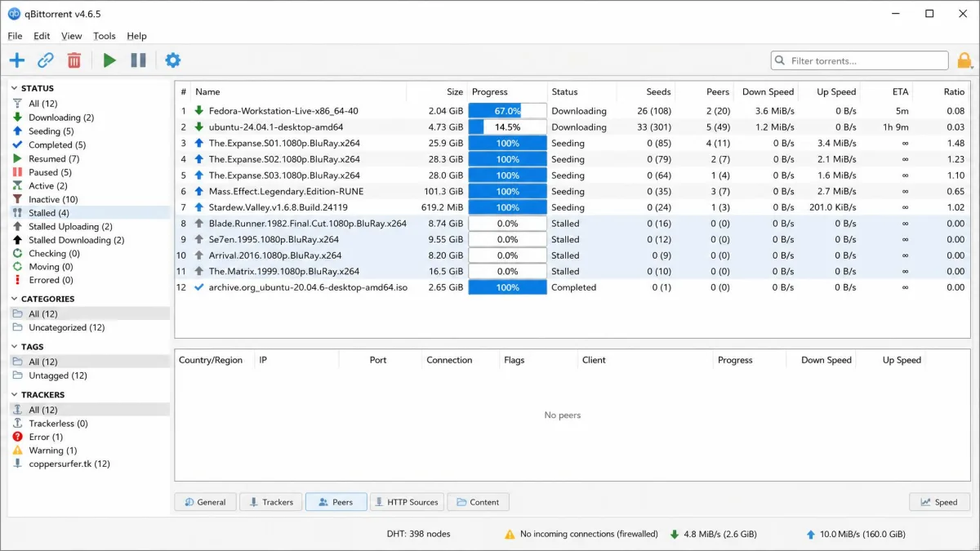
Task: Open Options via the blue gear icon
Action: 173,60
